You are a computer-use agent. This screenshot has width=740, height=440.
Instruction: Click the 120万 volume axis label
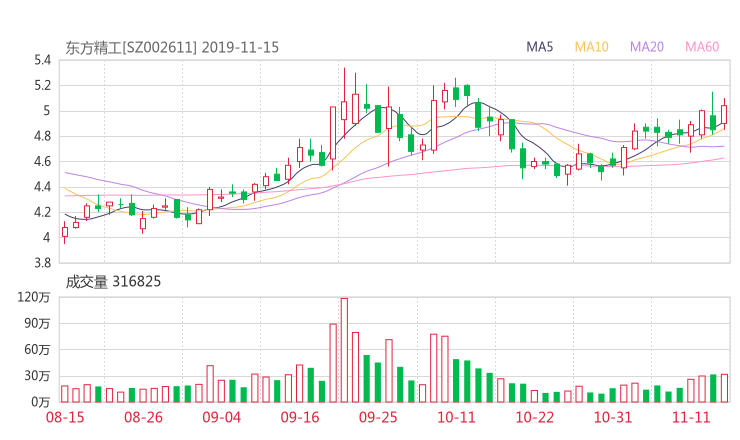(34, 297)
